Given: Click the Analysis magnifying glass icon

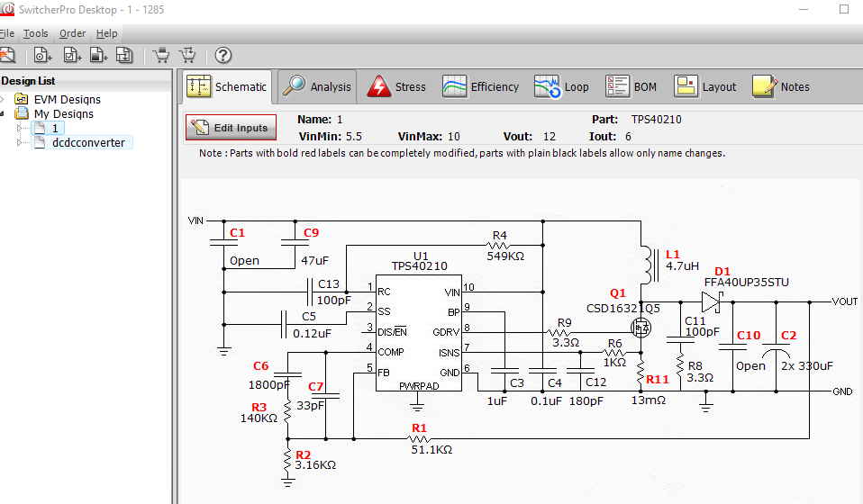Looking at the screenshot, I should click(295, 85).
